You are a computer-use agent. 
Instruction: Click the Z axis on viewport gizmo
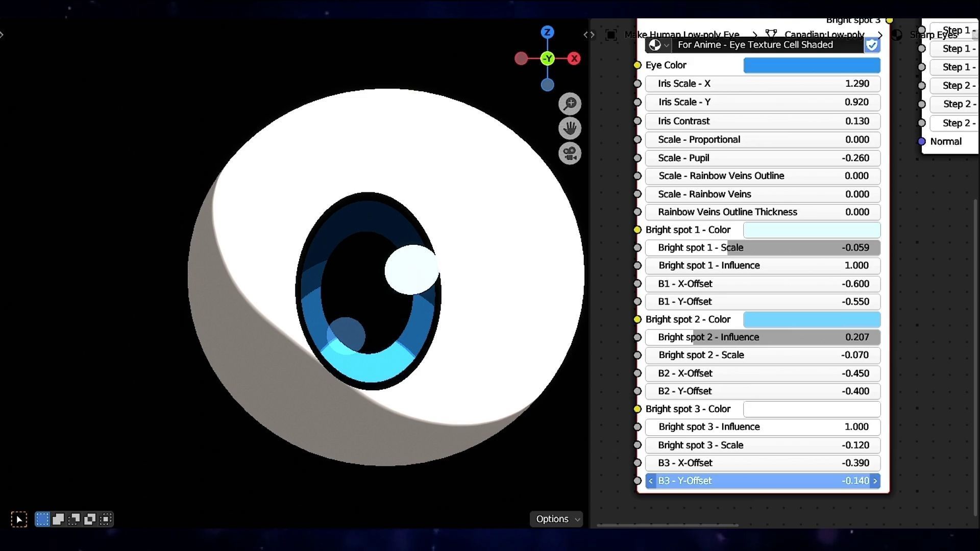tap(547, 32)
